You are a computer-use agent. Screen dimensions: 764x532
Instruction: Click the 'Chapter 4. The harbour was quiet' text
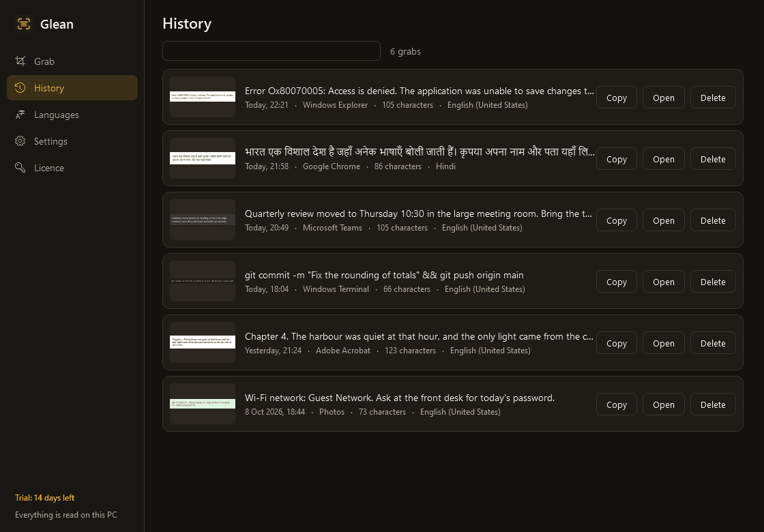419,337
